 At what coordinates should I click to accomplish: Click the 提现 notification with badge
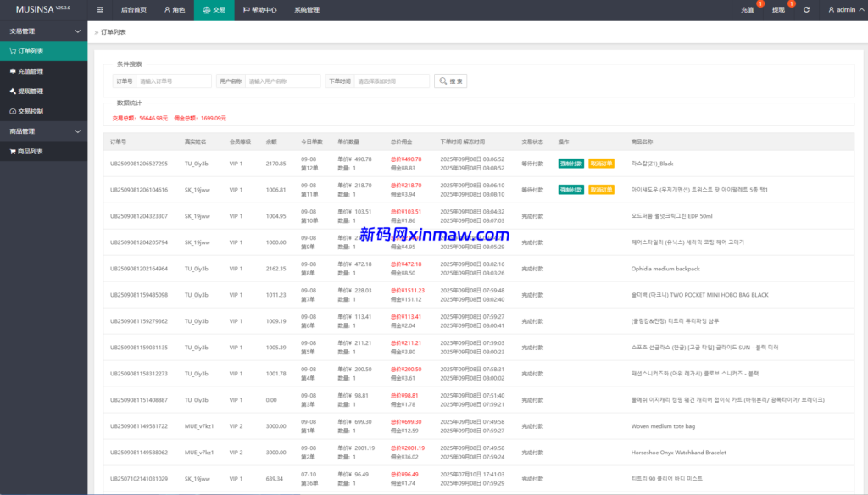click(x=779, y=10)
